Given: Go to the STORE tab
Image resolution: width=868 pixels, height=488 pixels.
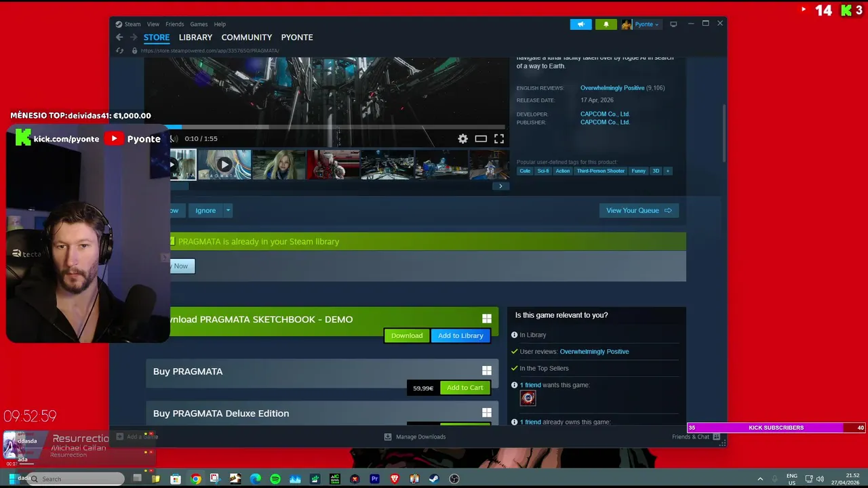Looking at the screenshot, I should coord(157,37).
